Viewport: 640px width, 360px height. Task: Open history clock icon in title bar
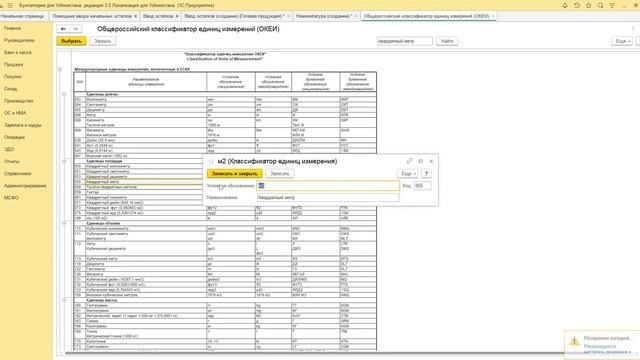tap(577, 5)
